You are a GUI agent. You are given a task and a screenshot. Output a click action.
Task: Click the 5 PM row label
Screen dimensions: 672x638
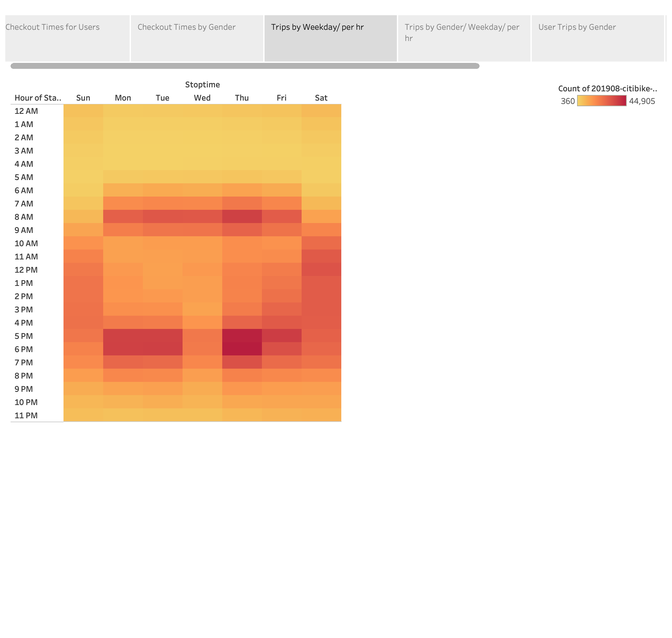(x=24, y=336)
